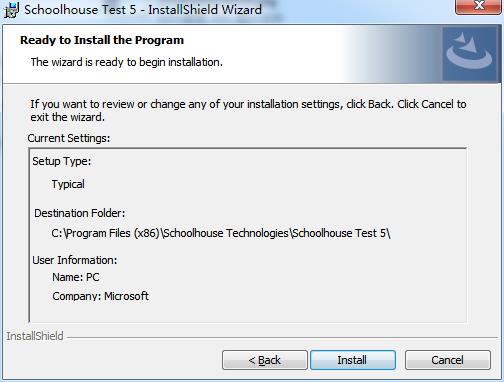
Task: Go back using the < Back button
Action: click(265, 360)
